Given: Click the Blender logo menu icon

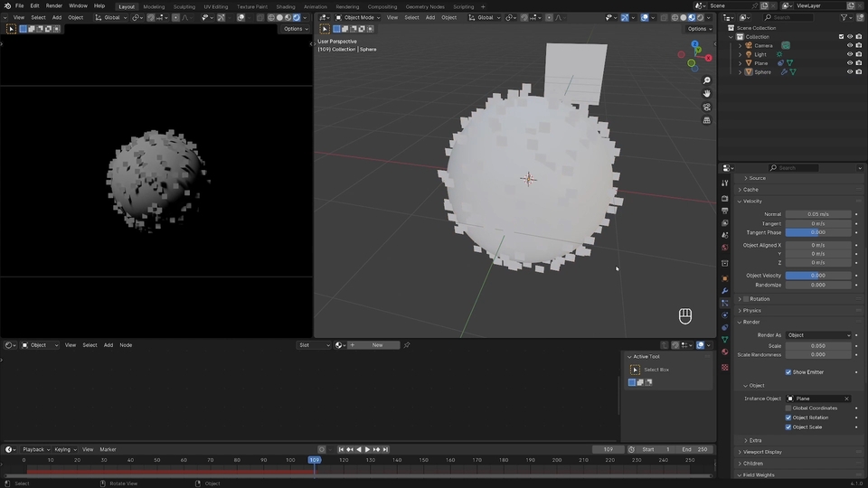Looking at the screenshot, I should pyautogui.click(x=7, y=6).
